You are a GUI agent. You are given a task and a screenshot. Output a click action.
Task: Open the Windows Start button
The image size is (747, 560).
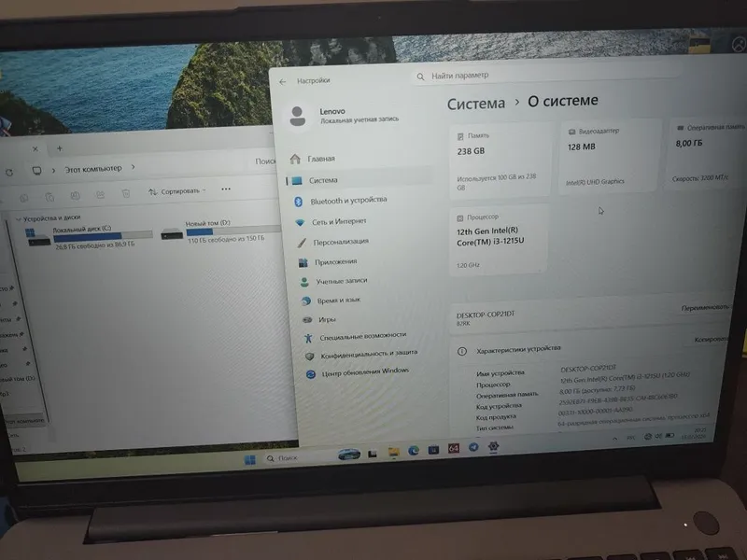click(249, 459)
